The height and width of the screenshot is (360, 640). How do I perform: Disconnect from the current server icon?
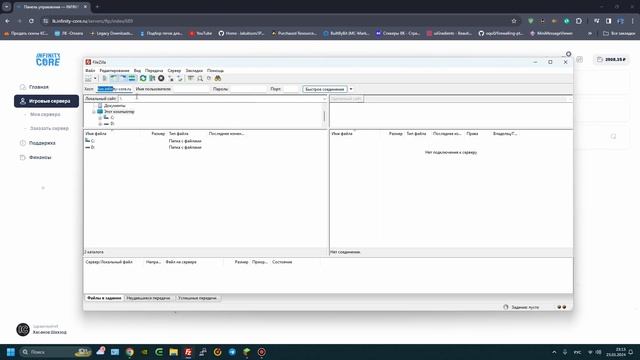[171, 78]
